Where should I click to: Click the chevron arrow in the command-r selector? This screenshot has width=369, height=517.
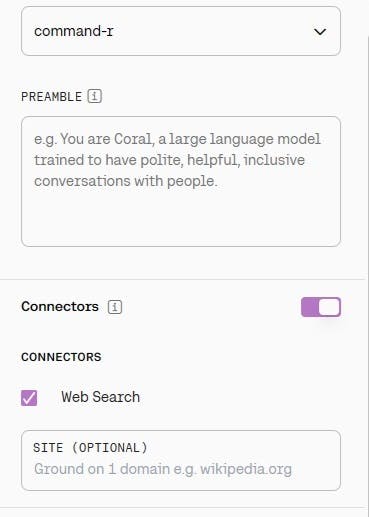coord(320,32)
